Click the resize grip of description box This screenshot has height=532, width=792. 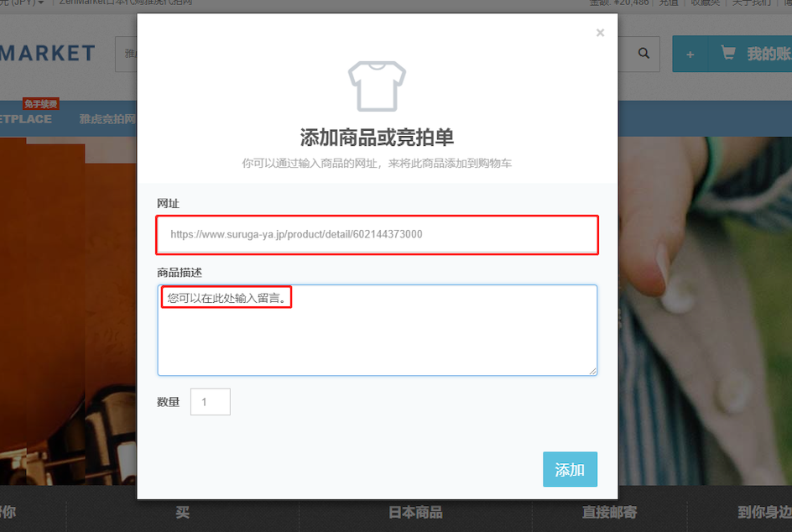click(593, 372)
